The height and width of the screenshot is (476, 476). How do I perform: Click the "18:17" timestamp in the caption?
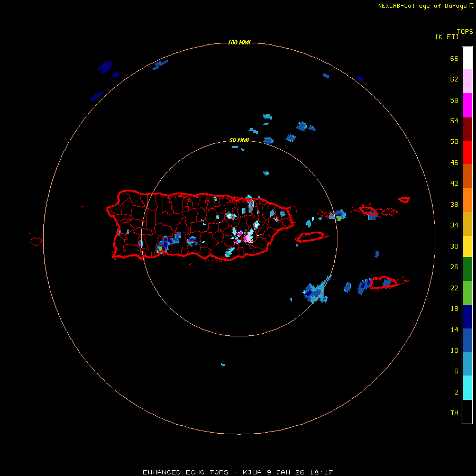tap(322, 472)
